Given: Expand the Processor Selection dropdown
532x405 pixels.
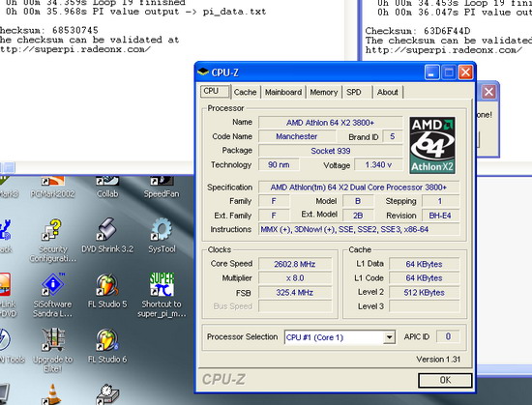Looking at the screenshot, I should tap(389, 337).
